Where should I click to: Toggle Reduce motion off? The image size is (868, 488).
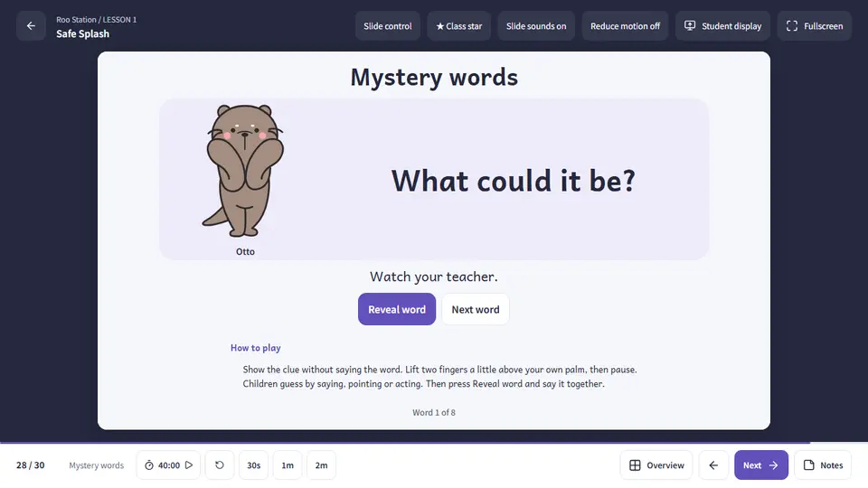[x=625, y=26]
